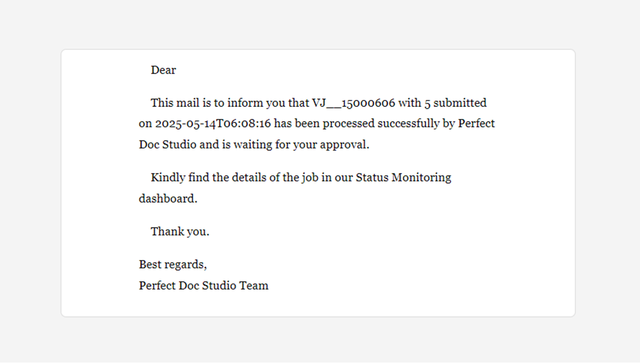Click the job ID VJ__15000606
640x364 pixels.
pyautogui.click(x=354, y=103)
